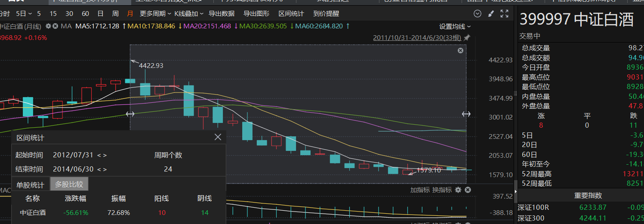644x224 pixels.
Task: Switch to weekly 周 K-line
Action: 115,13
